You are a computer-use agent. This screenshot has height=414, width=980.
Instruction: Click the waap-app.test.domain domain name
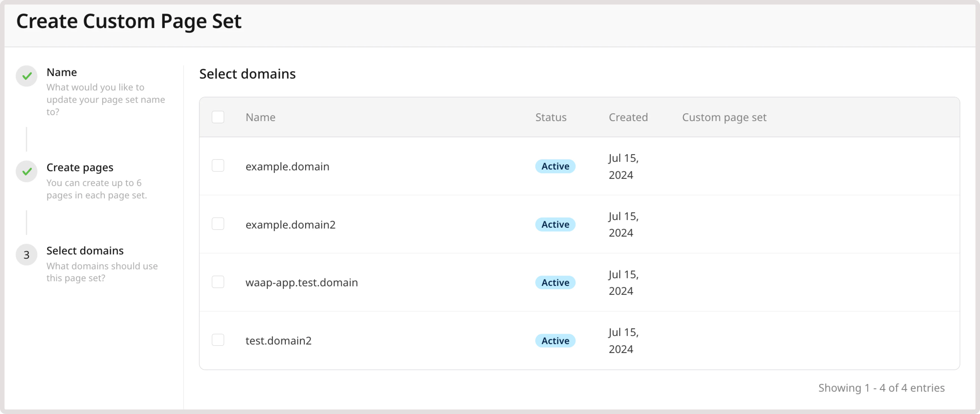(301, 282)
